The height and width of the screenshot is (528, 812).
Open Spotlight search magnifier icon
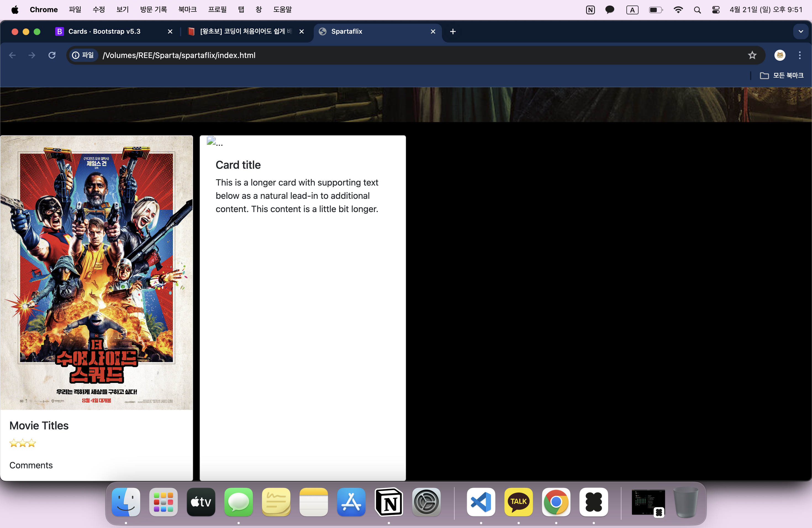coord(697,10)
